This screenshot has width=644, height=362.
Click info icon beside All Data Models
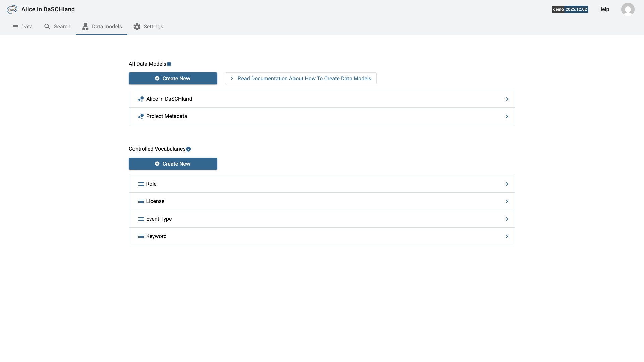169,64
